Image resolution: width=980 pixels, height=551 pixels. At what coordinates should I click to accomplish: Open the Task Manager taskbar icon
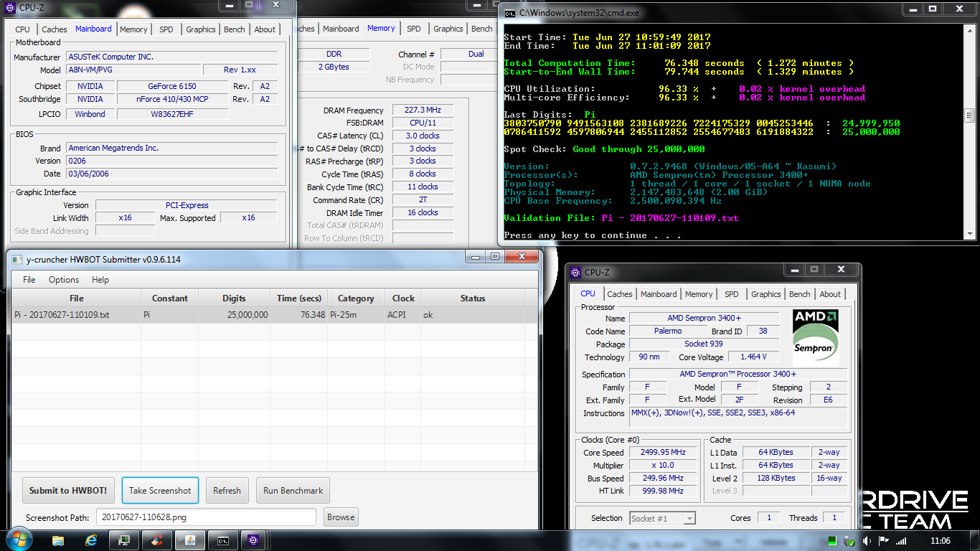pyautogui.click(x=124, y=540)
